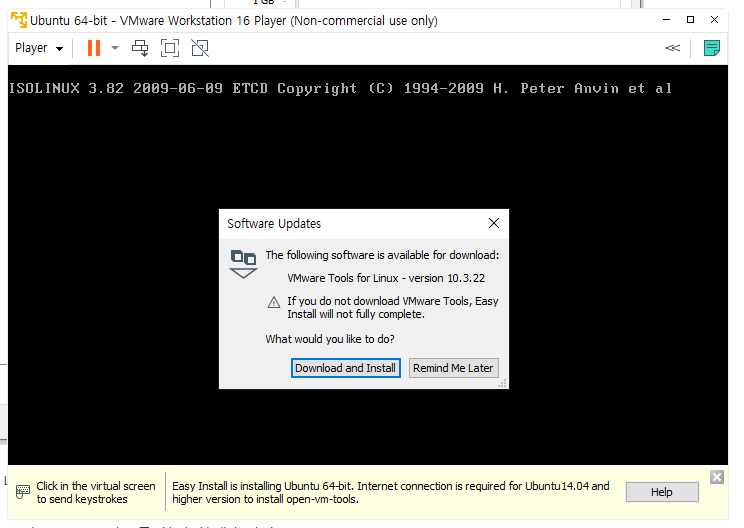
Task: Click VMware Tools for Linux version text
Action: click(x=386, y=278)
